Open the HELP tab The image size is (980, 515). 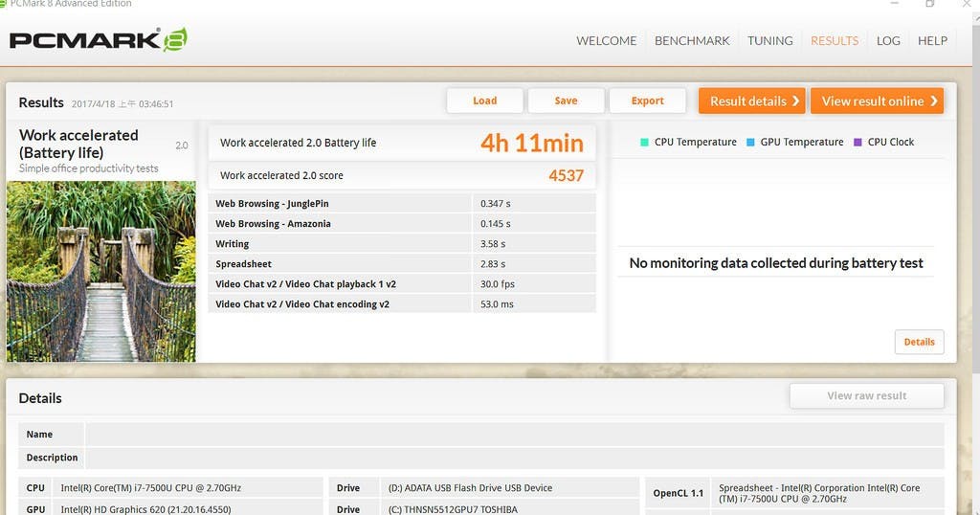[932, 40]
